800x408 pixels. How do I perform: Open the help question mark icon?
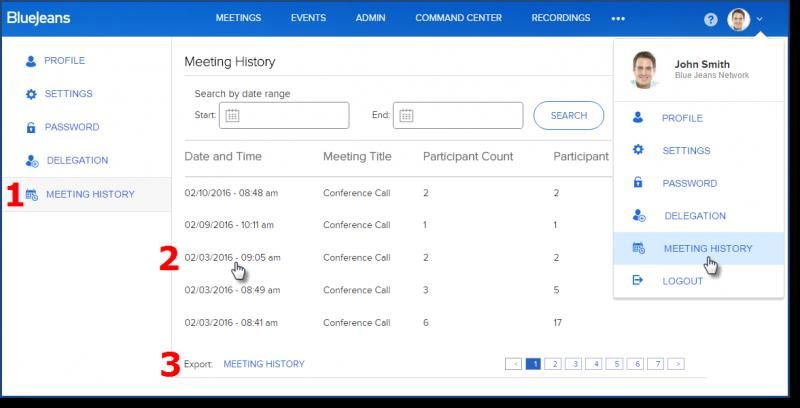click(x=711, y=20)
